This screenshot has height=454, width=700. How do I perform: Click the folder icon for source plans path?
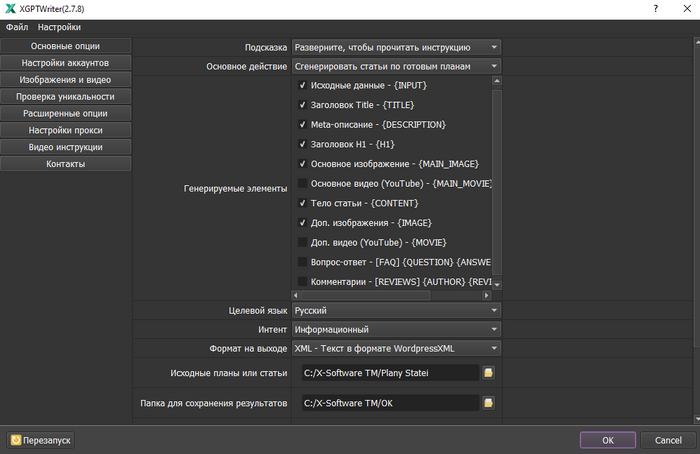click(x=489, y=373)
